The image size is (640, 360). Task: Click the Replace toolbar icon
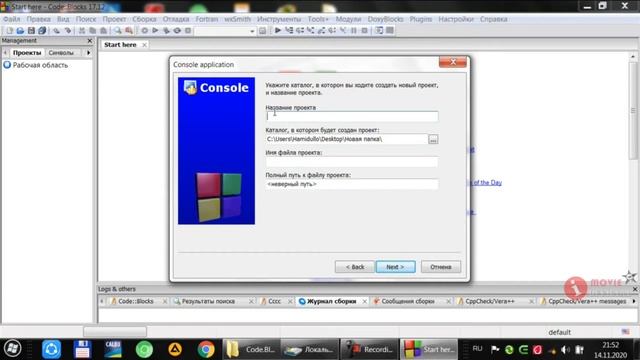click(129, 31)
